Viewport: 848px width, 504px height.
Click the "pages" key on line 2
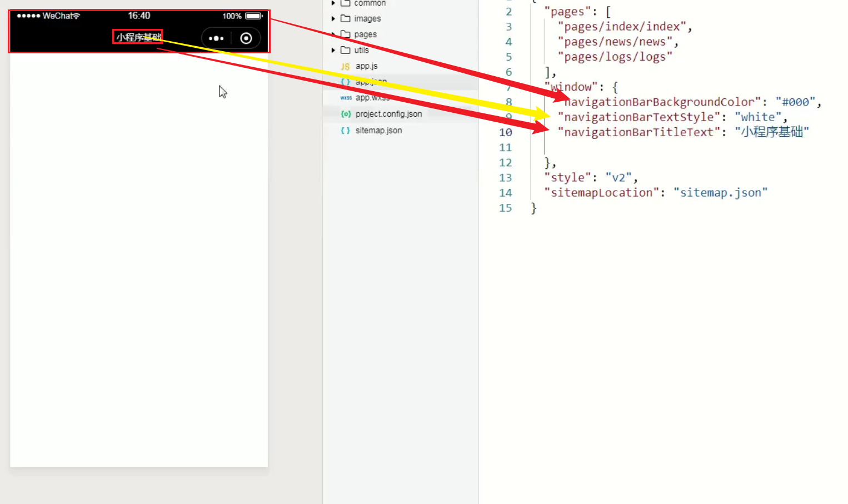point(567,12)
